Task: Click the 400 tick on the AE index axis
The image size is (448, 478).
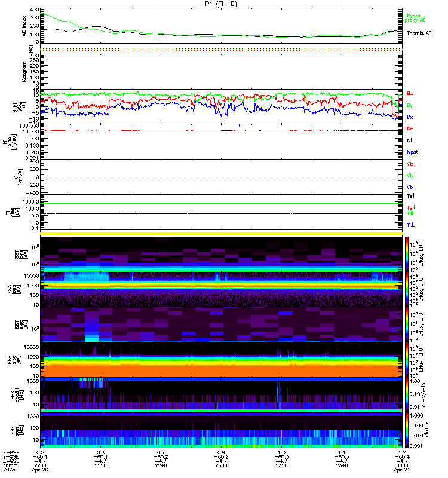Action: click(x=35, y=10)
